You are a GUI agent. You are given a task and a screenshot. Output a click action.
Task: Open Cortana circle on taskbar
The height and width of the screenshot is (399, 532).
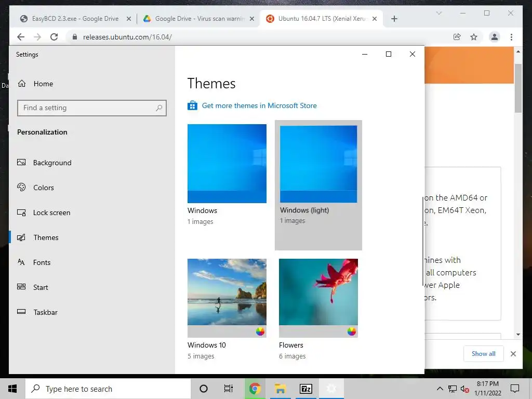[204, 389]
